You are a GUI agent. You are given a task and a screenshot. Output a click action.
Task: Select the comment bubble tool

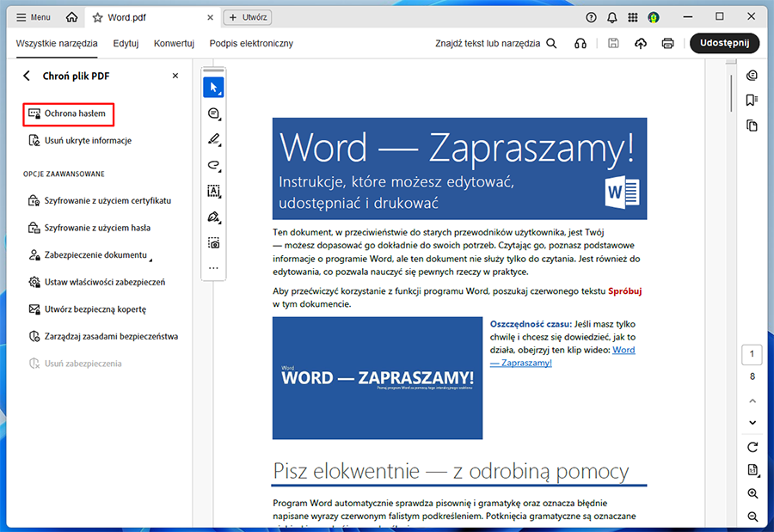(x=214, y=113)
